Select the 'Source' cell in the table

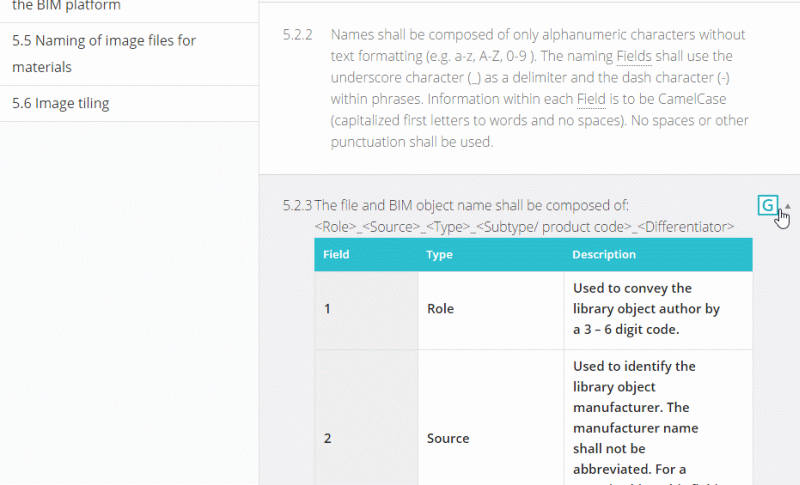[447, 438]
